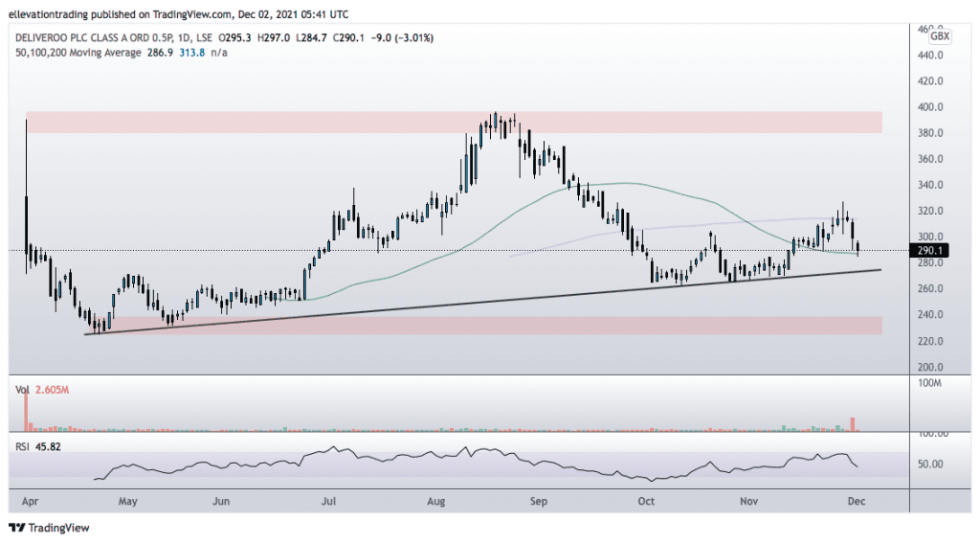Click the Sep month label on the time axis
The height and width of the screenshot is (543, 980).
pos(538,501)
